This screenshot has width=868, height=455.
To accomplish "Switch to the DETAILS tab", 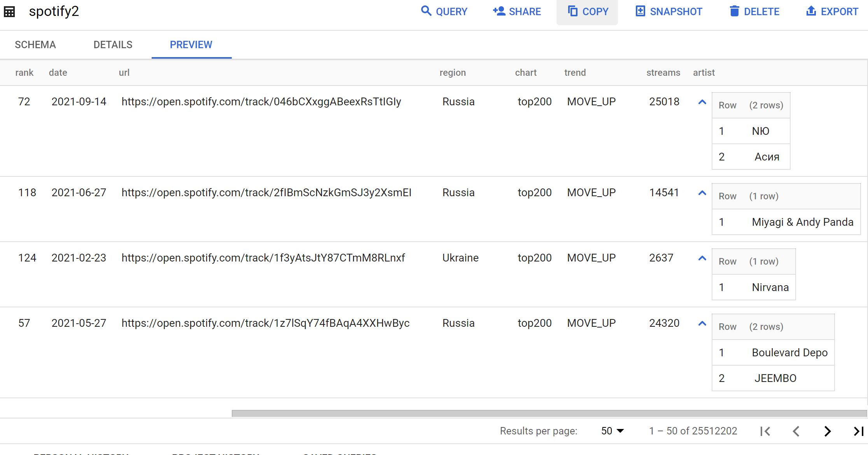I will (113, 45).
